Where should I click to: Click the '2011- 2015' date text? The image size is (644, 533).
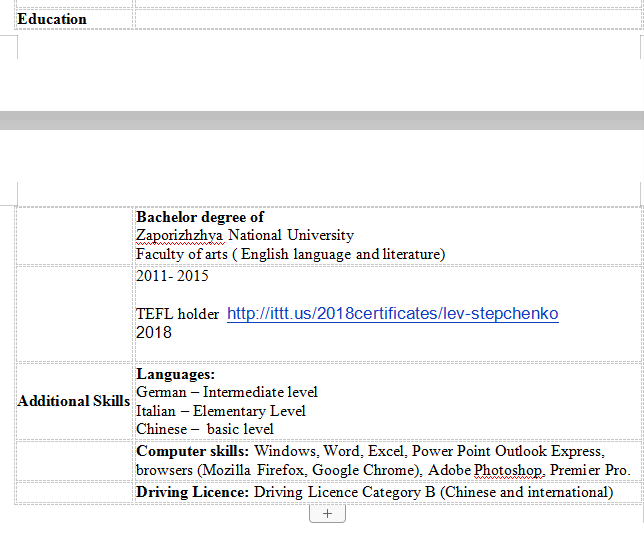(x=172, y=276)
